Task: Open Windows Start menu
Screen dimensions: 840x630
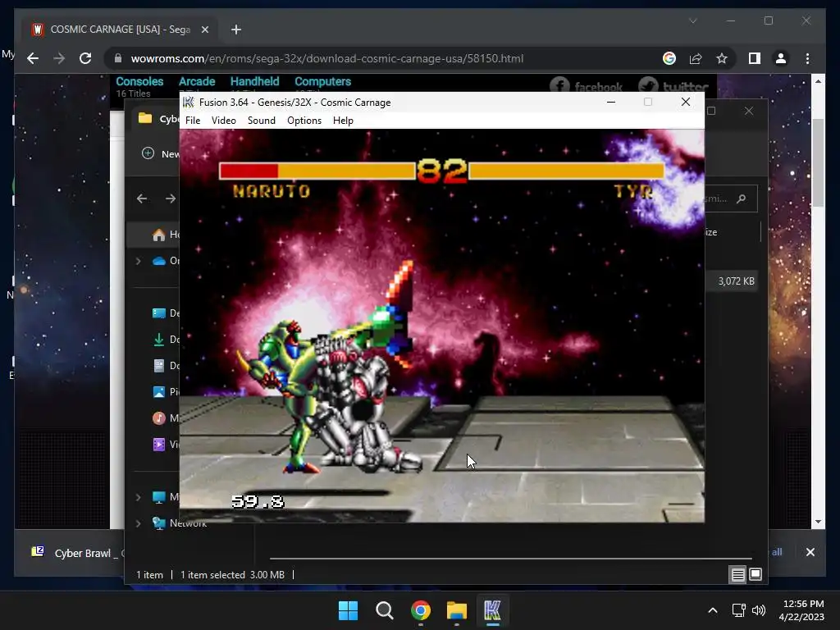Action: click(x=348, y=610)
